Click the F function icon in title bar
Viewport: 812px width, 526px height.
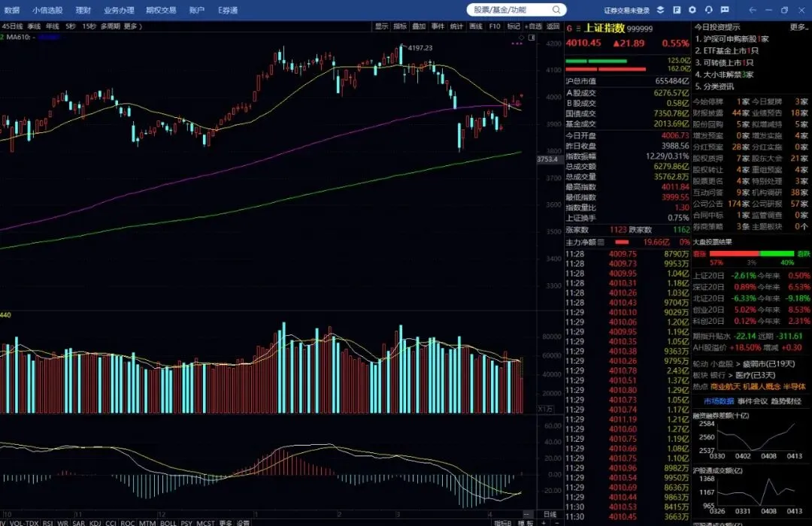click(x=677, y=10)
